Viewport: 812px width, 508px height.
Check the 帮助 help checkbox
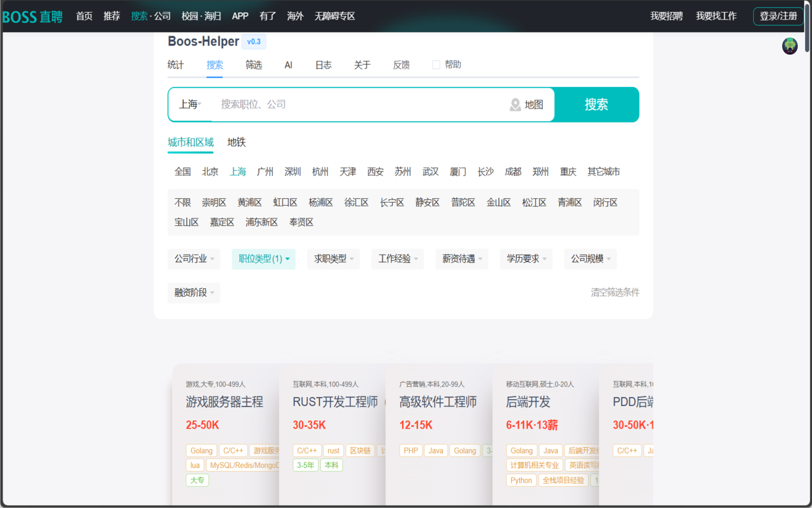pos(436,64)
